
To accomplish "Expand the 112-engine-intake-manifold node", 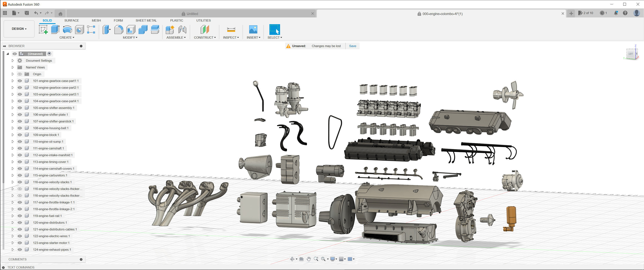I will point(13,155).
